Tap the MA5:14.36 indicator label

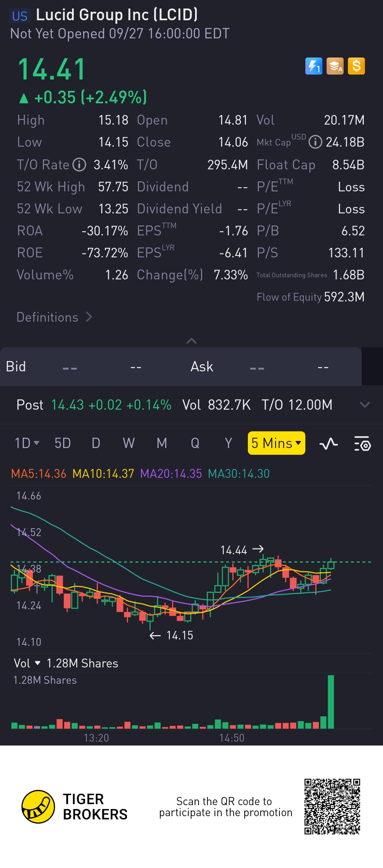[39, 474]
